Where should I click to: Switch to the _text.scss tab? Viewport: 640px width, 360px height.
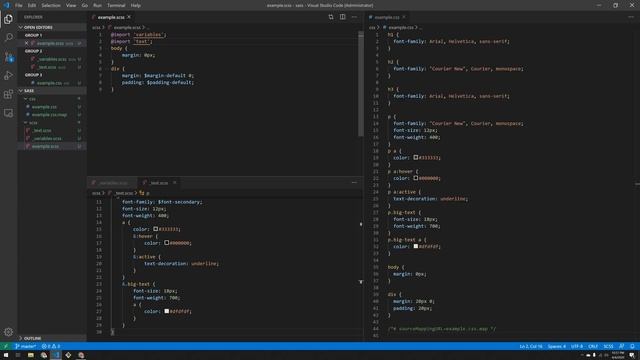click(159, 182)
